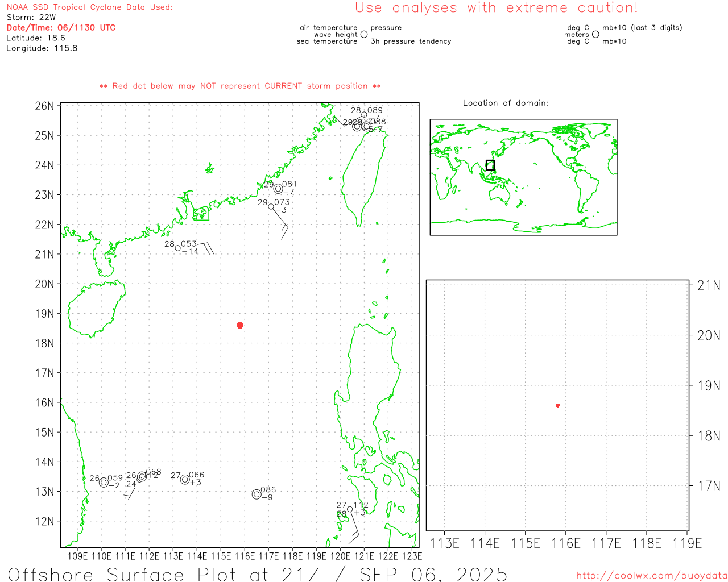Viewport: 728px width, 582px height.
Task: Click the inset map's '113E' axis label
Action: click(445, 543)
